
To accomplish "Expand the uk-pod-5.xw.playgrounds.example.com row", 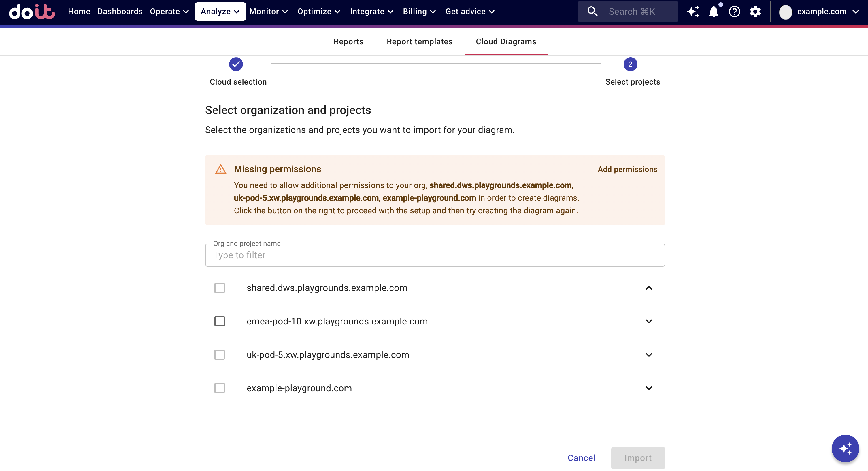I will [x=649, y=354].
